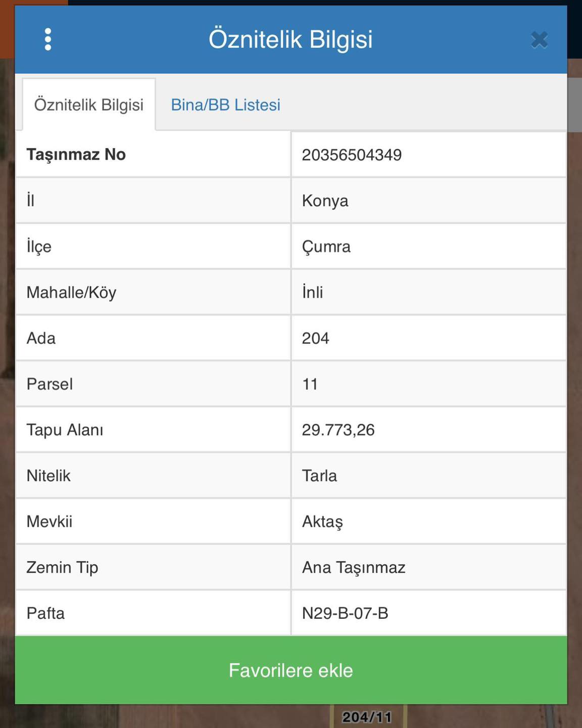The width and height of the screenshot is (582, 728).
Task: Select the Öznitelik Bilgisi tab
Action: [89, 105]
